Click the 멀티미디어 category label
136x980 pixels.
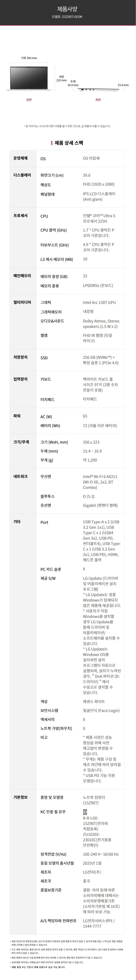coord(22,302)
